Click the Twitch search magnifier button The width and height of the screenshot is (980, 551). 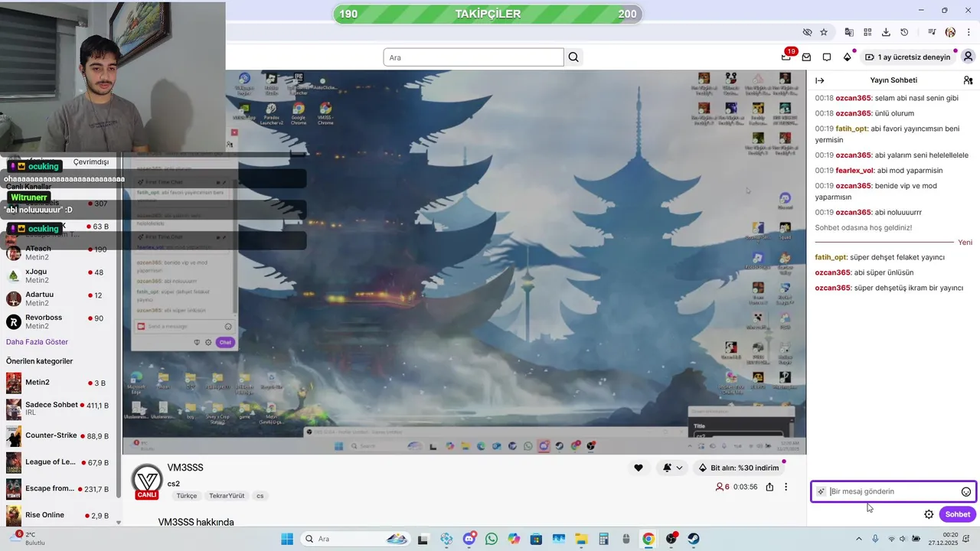tap(573, 57)
